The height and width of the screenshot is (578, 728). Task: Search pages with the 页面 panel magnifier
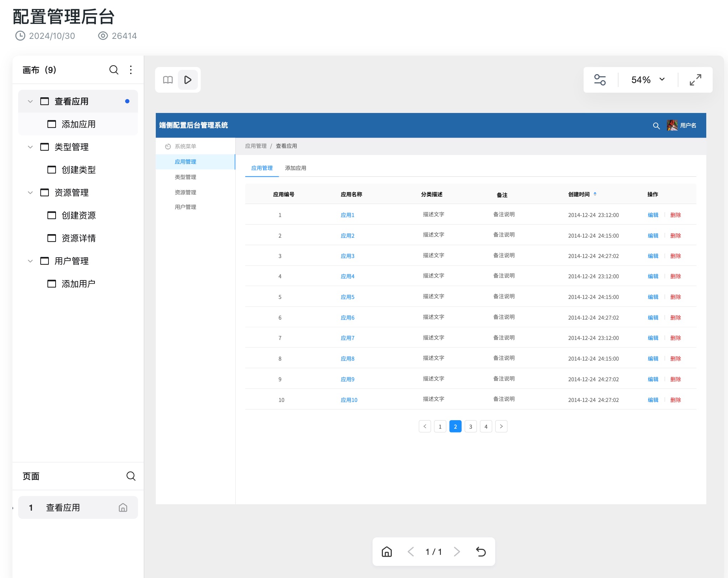point(131,476)
